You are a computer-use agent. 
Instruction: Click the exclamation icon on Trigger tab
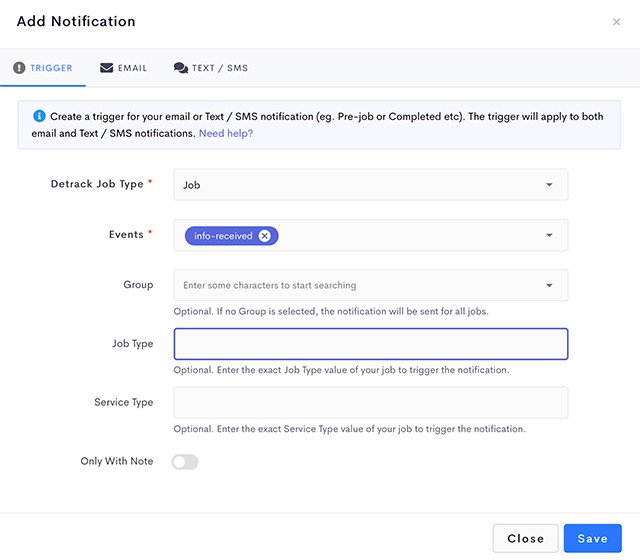point(19,68)
